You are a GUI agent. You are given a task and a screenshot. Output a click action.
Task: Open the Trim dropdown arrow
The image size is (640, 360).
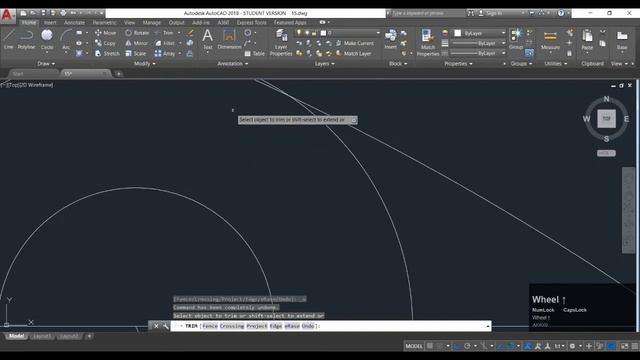coord(179,33)
